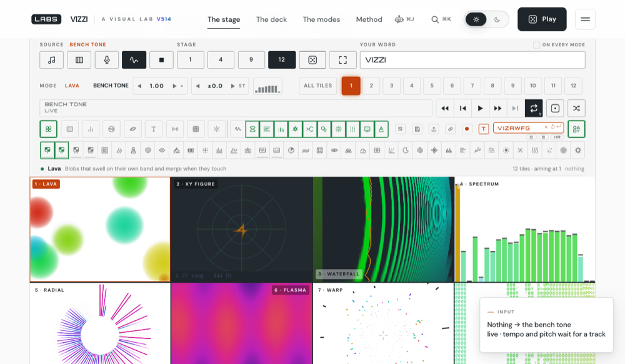Open search with the magnifier icon
The height and width of the screenshot is (364, 625).
435,19
